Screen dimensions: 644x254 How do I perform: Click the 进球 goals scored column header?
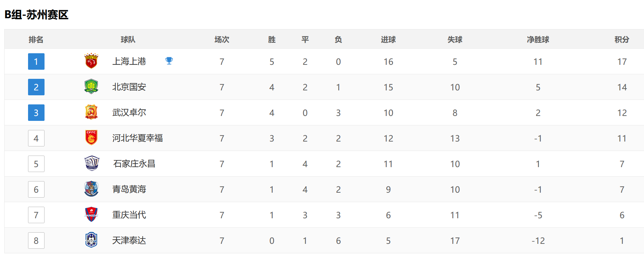[388, 40]
